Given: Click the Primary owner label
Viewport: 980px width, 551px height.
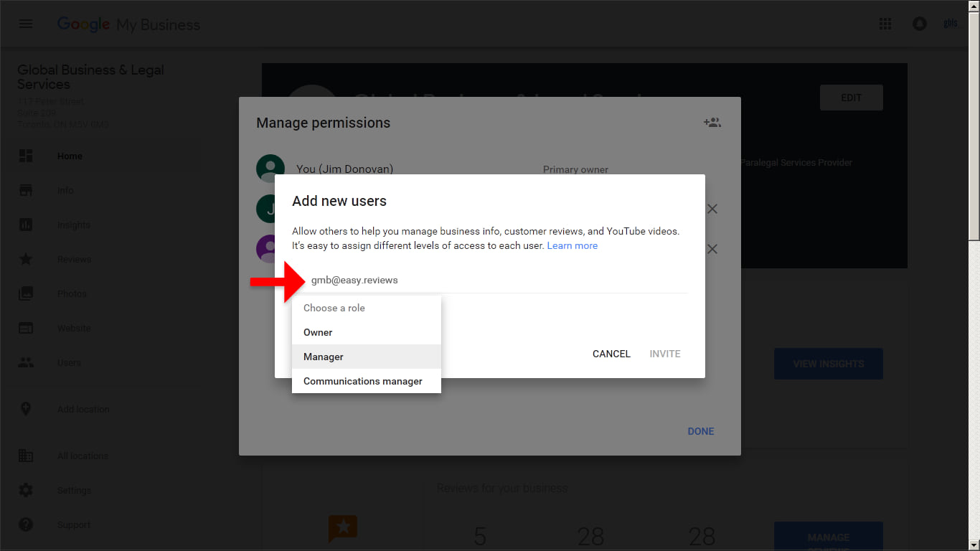Looking at the screenshot, I should pyautogui.click(x=575, y=169).
